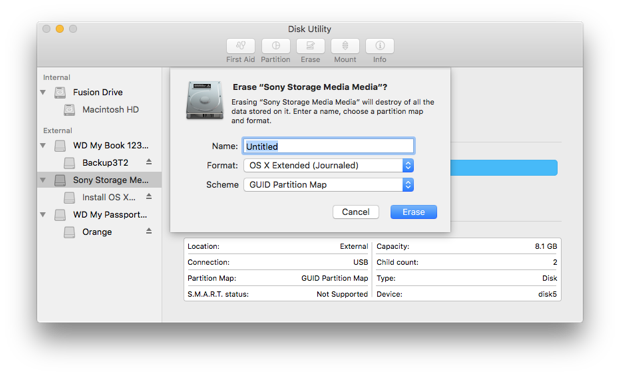Click the 'Internal' sidebar section header
Image resolution: width=620 pixels, height=376 pixels.
57,77
